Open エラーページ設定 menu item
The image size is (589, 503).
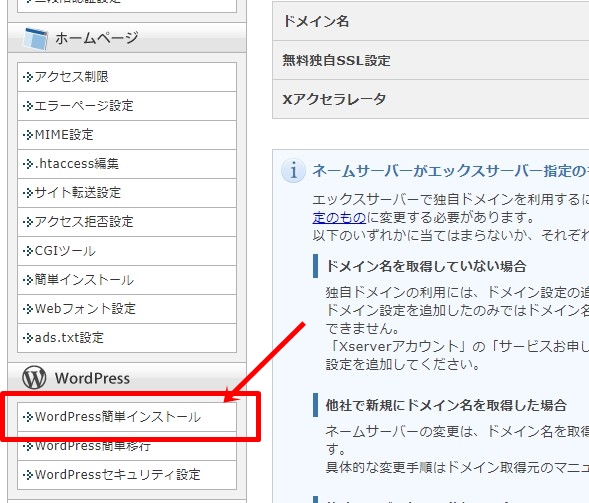point(127,106)
